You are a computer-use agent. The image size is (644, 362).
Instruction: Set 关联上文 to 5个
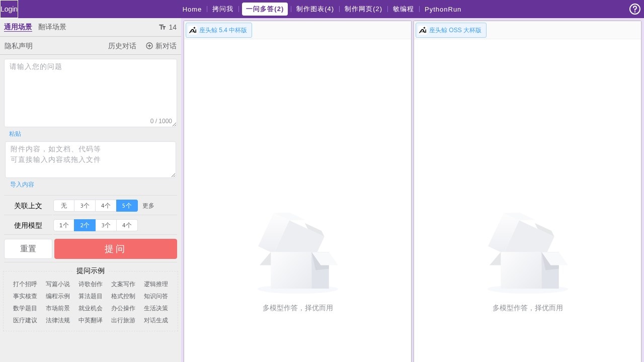pyautogui.click(x=127, y=206)
